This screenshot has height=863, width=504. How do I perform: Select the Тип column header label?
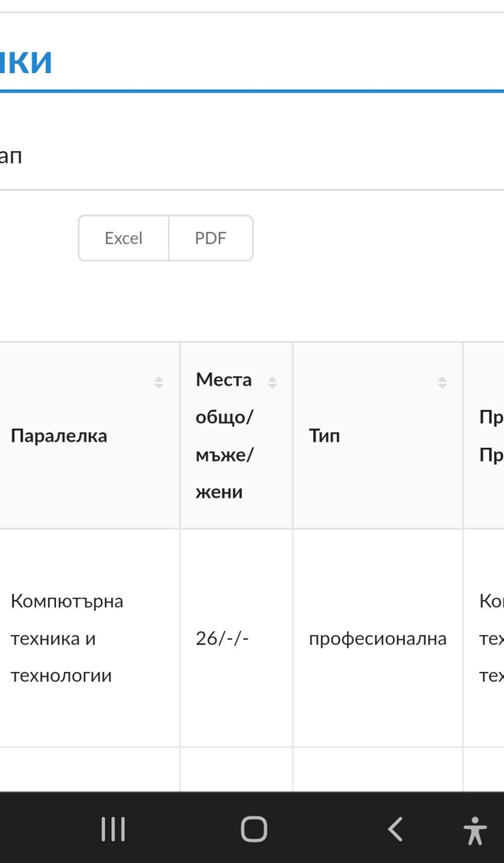click(x=324, y=436)
